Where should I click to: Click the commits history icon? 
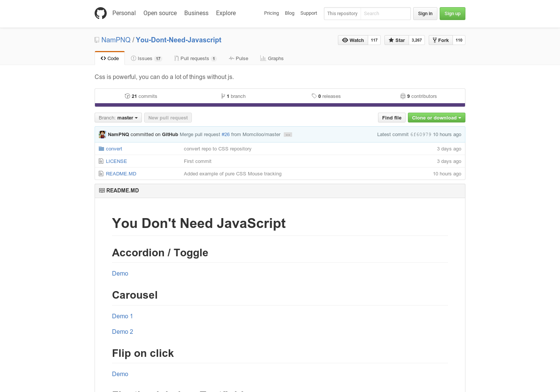pyautogui.click(x=128, y=96)
